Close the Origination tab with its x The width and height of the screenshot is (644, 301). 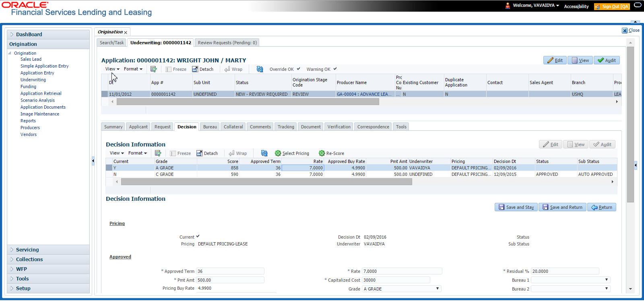pos(126,33)
